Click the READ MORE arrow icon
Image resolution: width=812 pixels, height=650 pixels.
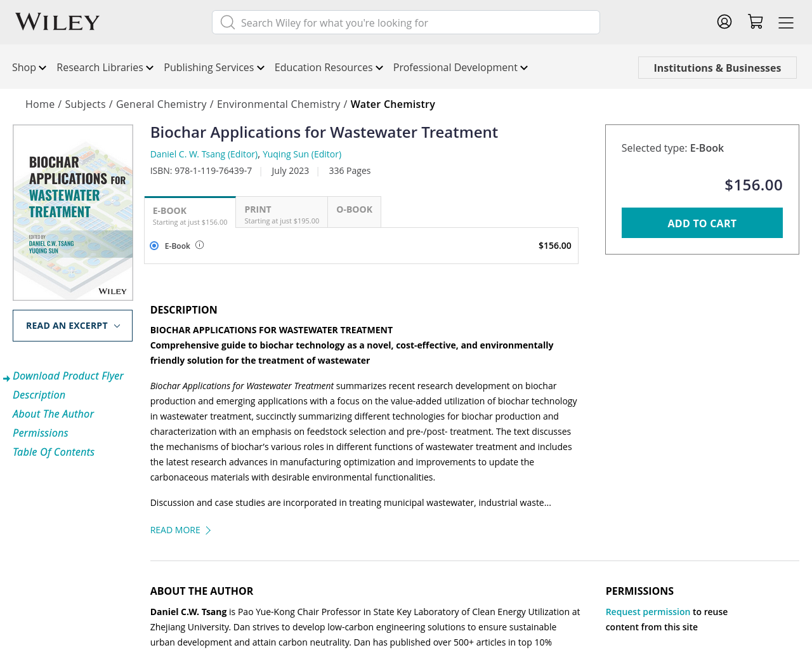(x=207, y=530)
